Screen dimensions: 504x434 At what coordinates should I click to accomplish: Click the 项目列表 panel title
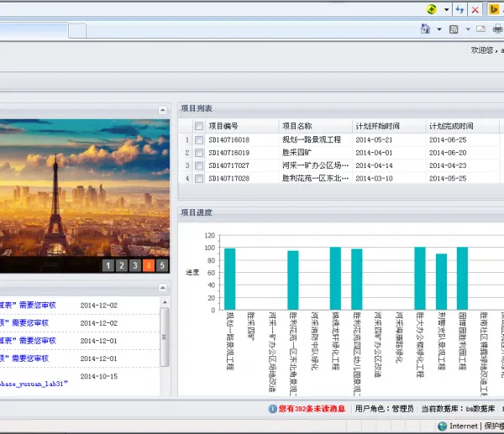click(x=197, y=108)
